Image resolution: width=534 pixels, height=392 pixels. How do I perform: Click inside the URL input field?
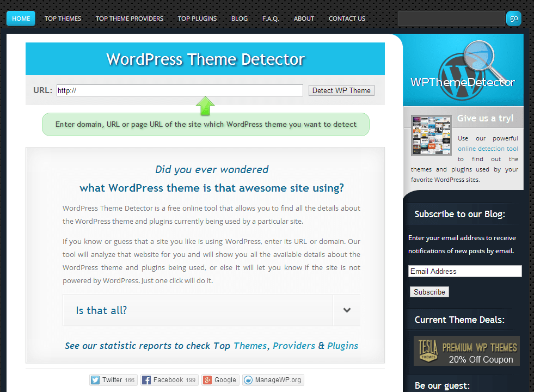[180, 90]
